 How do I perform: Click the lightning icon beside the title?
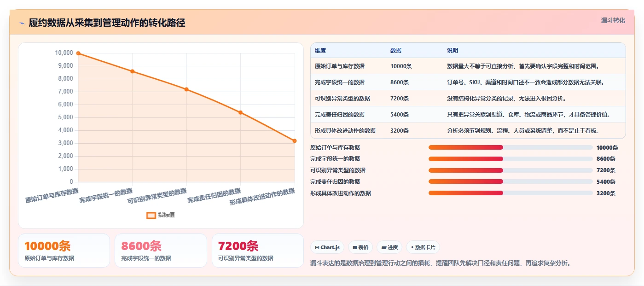tap(22, 23)
